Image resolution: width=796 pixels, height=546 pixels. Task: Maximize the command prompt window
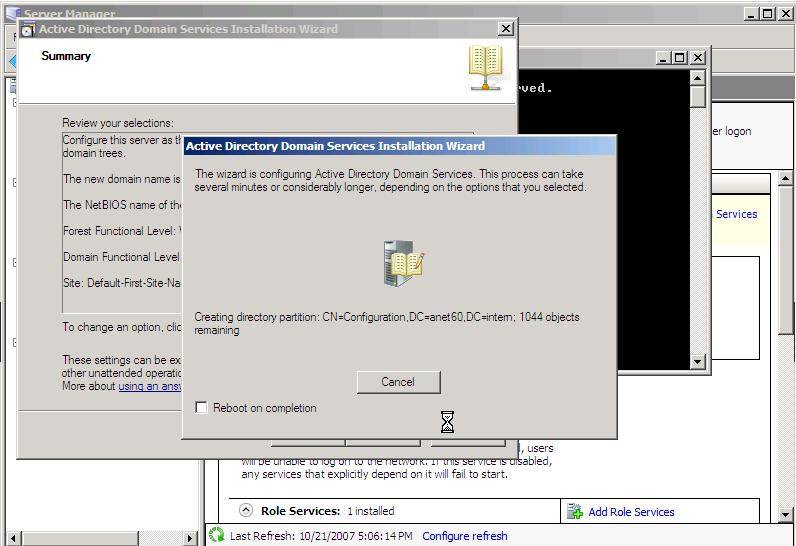680,57
